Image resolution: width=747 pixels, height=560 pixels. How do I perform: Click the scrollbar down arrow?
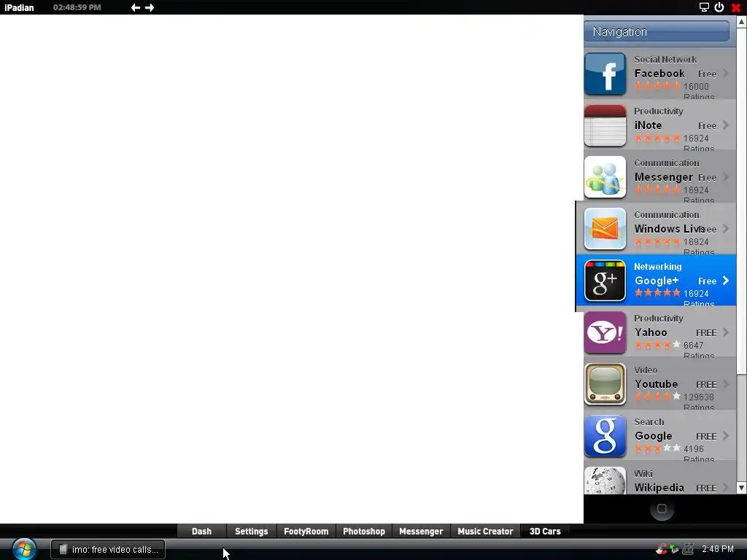[742, 488]
